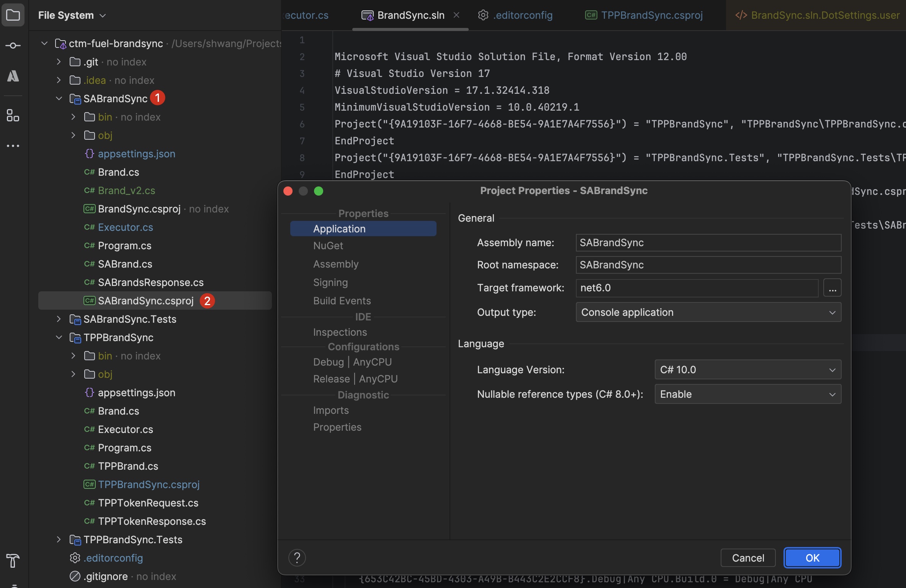Open the project Folder view icon top-left
906x588 pixels.
13,15
